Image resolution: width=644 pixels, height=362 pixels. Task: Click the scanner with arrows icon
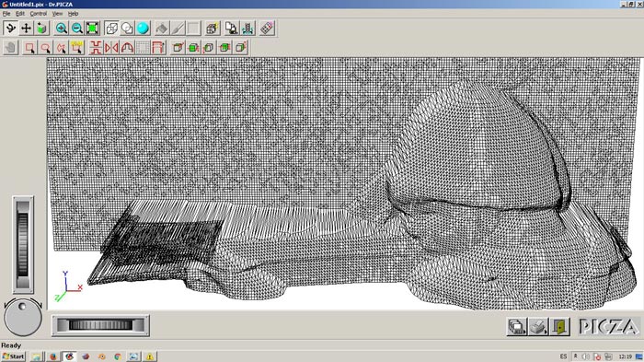coord(247,29)
